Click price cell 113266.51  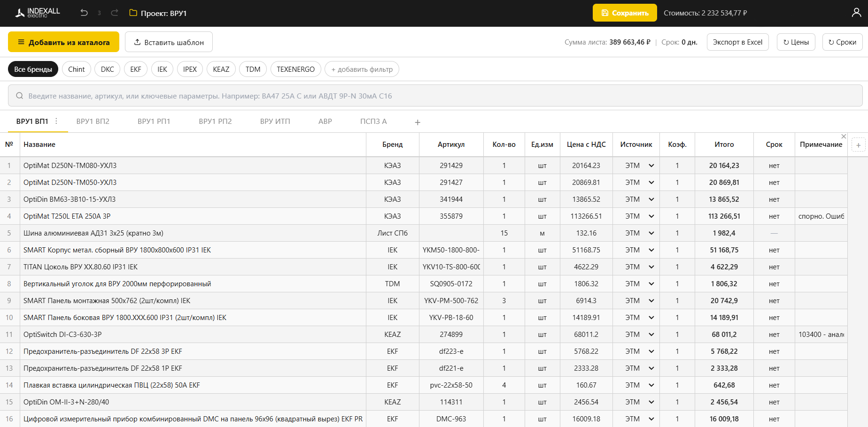[586, 216]
